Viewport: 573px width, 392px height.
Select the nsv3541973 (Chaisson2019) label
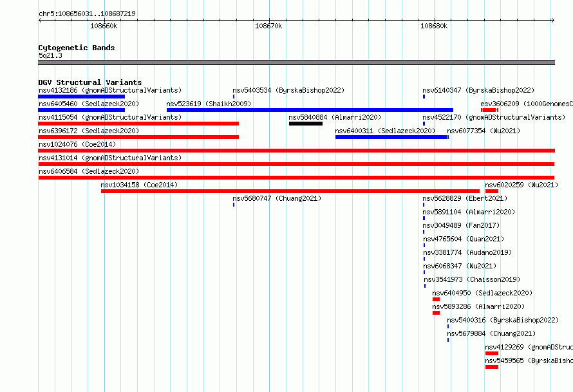pyautogui.click(x=472, y=279)
